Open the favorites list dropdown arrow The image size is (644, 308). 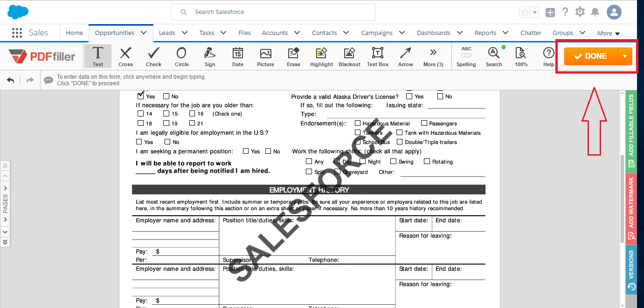pyautogui.click(x=535, y=13)
